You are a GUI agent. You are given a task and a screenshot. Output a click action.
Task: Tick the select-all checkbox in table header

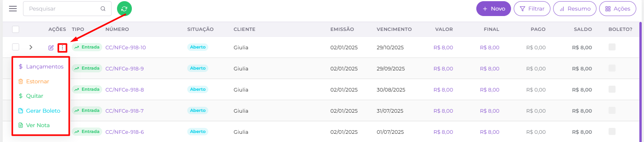[x=16, y=29]
